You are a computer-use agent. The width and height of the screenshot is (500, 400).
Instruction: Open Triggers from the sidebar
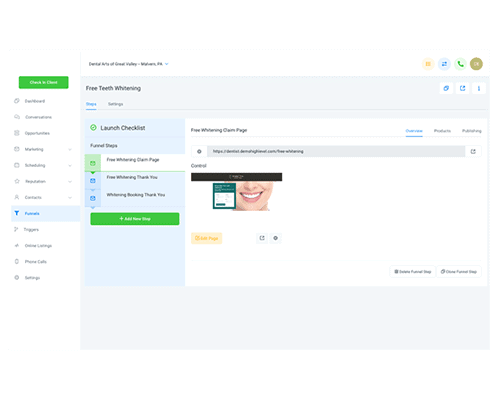click(31, 230)
